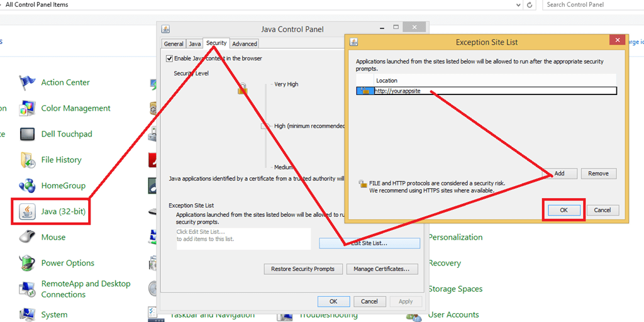Click the empty Exception Site List box in Java Control Panel

click(x=244, y=239)
